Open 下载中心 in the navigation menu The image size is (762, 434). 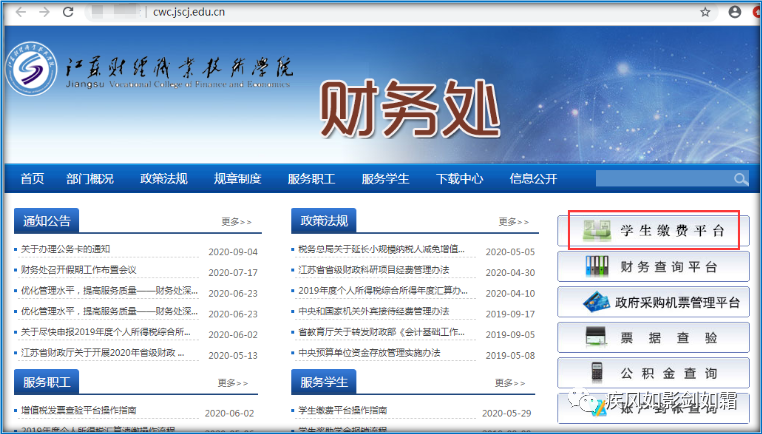tap(459, 179)
